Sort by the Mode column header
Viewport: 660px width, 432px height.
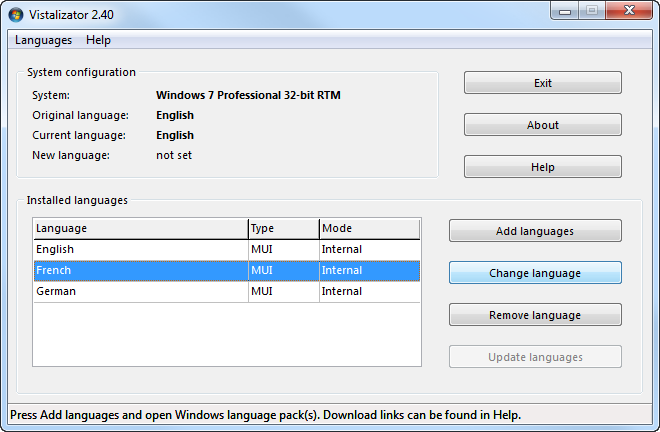click(369, 229)
